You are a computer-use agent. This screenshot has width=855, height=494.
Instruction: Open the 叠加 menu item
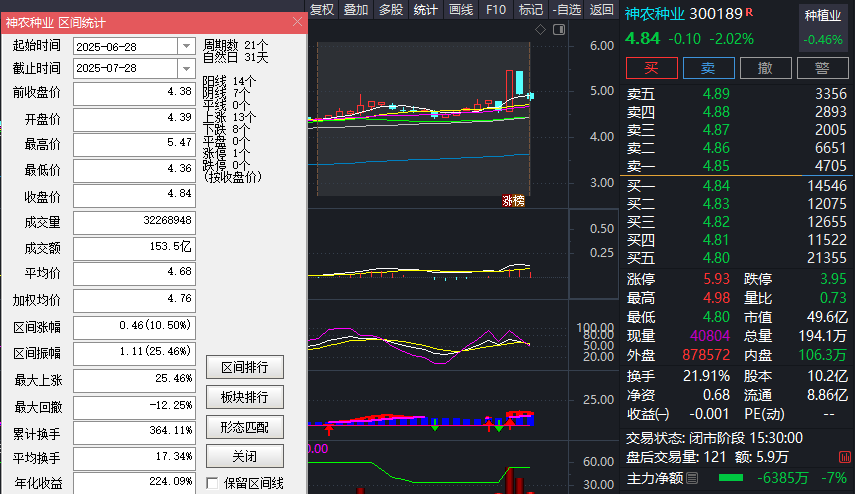click(x=356, y=10)
